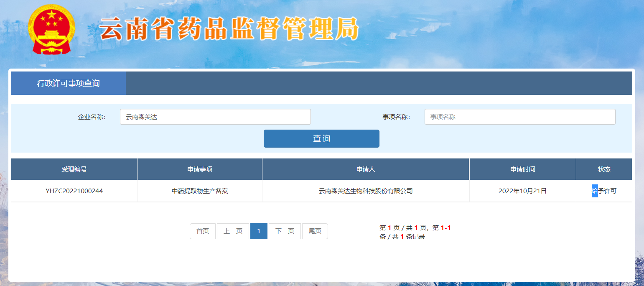Image resolution: width=644 pixels, height=286 pixels.
Task: Click the 受理编号 column header
Action: tap(74, 169)
